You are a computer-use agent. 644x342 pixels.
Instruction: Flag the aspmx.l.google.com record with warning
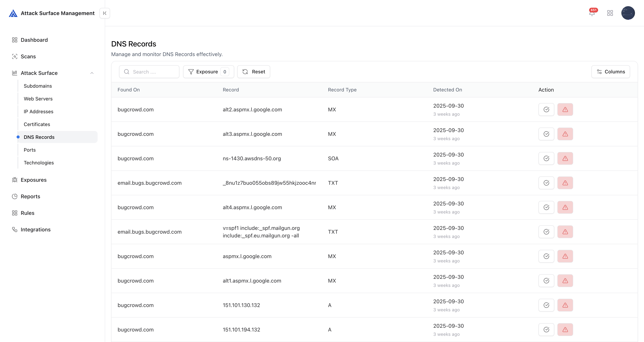click(565, 256)
